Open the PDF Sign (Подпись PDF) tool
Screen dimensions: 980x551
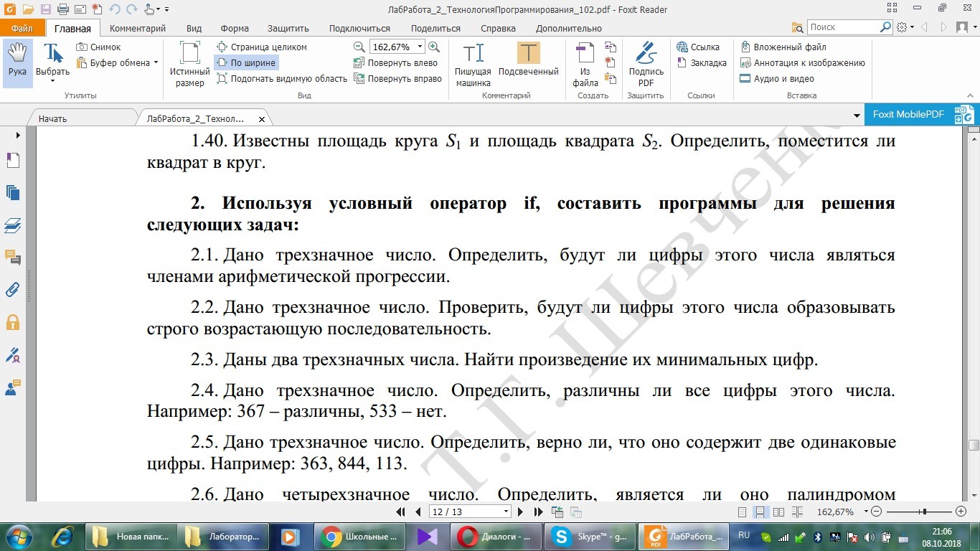click(646, 65)
